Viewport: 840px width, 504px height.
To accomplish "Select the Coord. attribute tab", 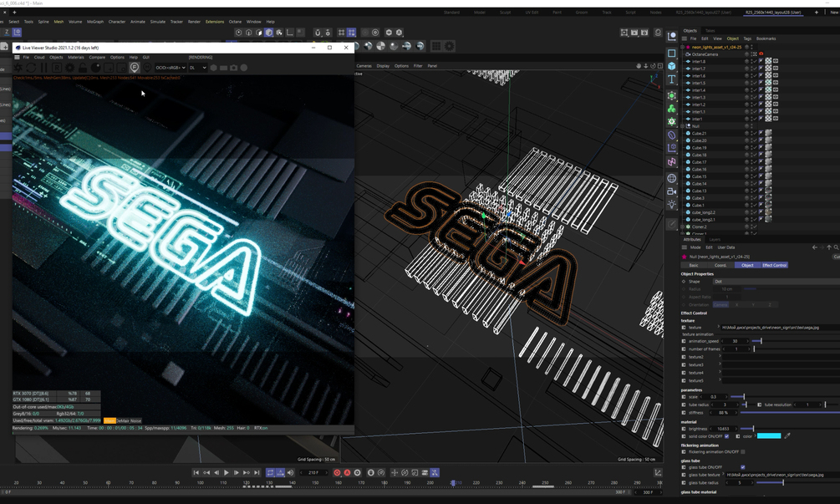I will tap(720, 265).
